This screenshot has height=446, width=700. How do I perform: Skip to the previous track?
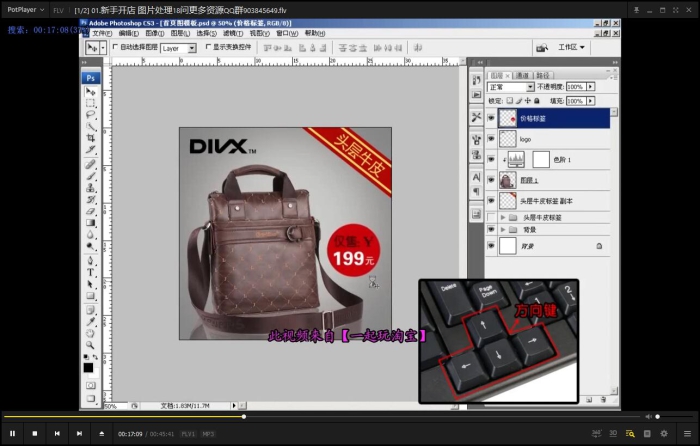point(57,433)
